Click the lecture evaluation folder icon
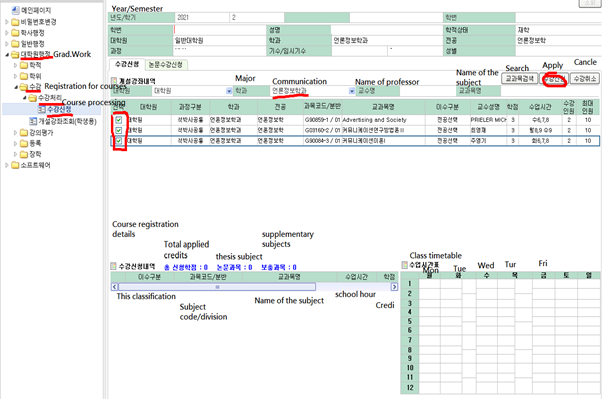Screen dimensions: 602x399 pos(24,133)
